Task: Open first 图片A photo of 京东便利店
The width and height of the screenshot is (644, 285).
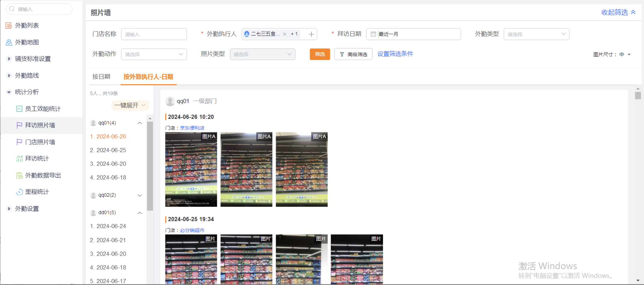Action: [191, 170]
